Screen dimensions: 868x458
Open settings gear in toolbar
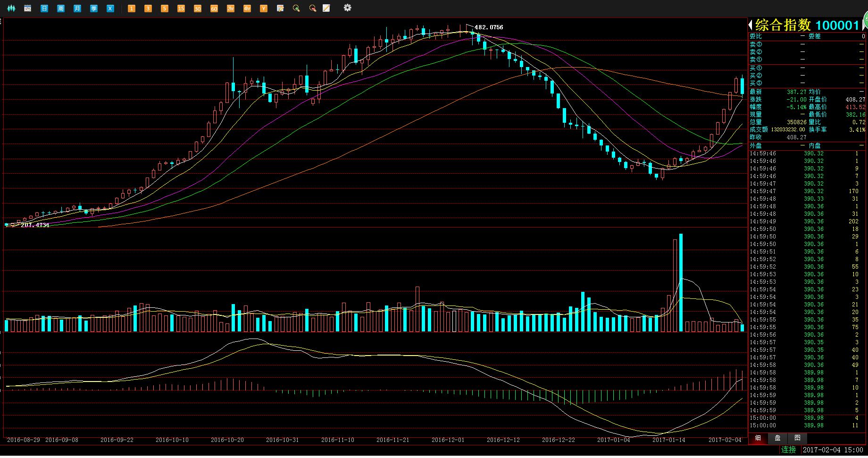[348, 8]
